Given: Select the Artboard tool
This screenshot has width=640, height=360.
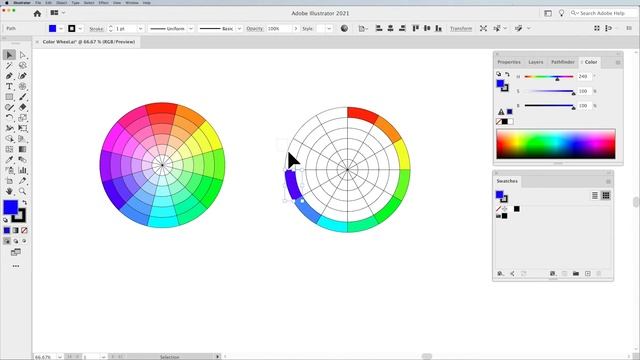Looking at the screenshot, I should 9,181.
